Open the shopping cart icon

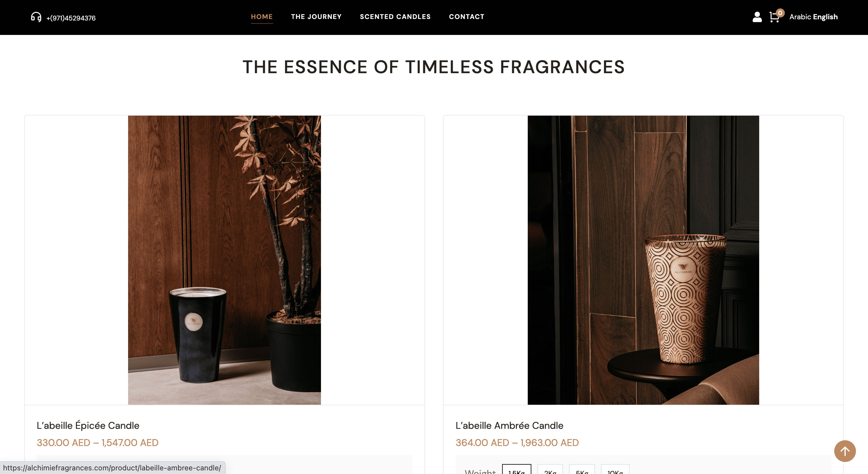pyautogui.click(x=774, y=17)
